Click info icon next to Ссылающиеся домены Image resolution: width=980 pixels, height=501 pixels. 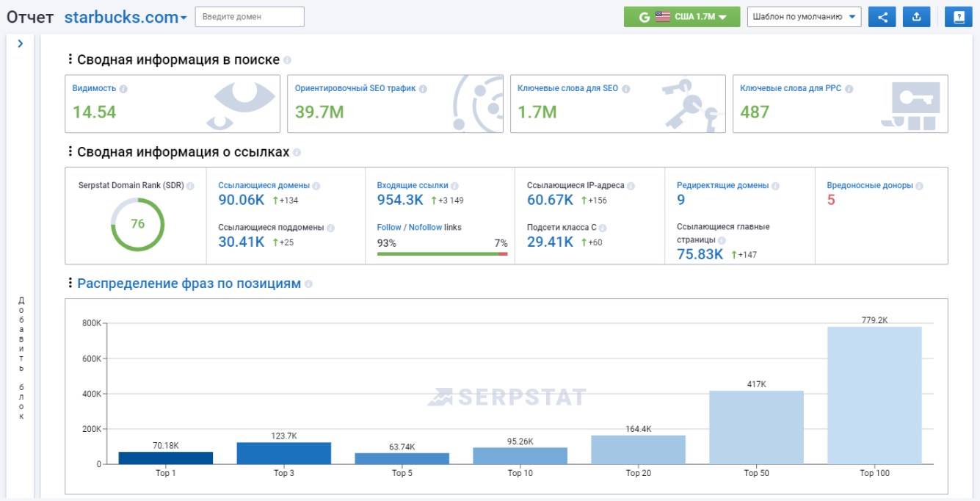(316, 186)
